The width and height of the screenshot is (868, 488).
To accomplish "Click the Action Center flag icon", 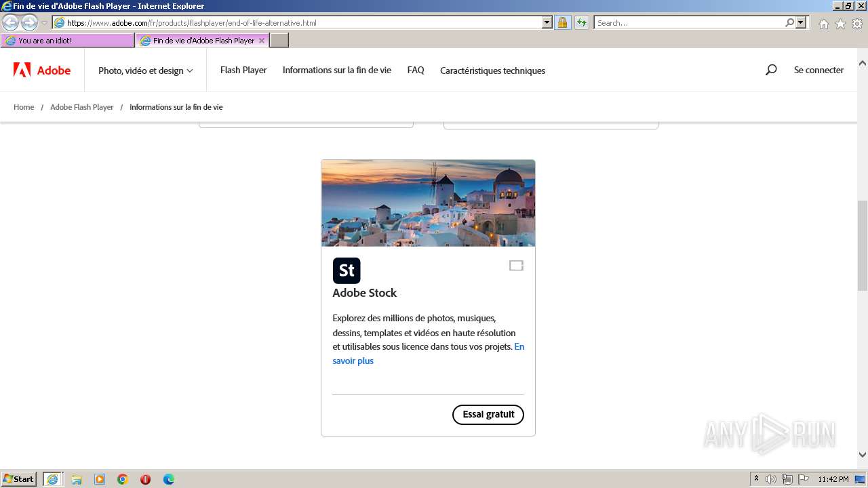I will pos(804,479).
